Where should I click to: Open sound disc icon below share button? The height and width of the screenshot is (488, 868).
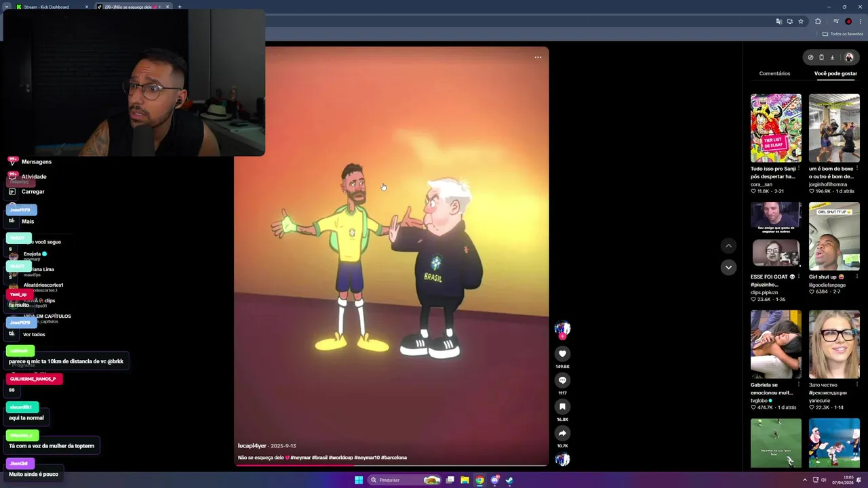[x=562, y=459]
